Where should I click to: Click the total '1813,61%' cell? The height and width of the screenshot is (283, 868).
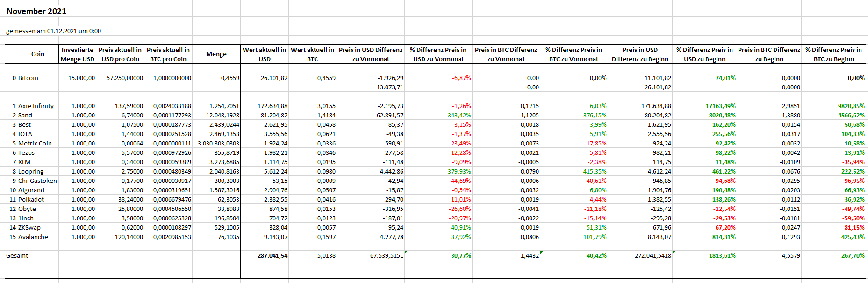click(x=722, y=256)
